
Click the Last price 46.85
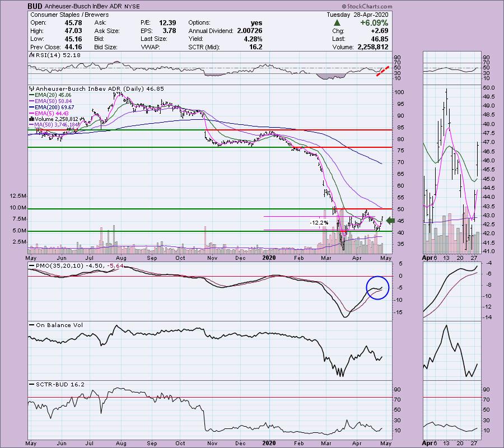click(x=380, y=39)
